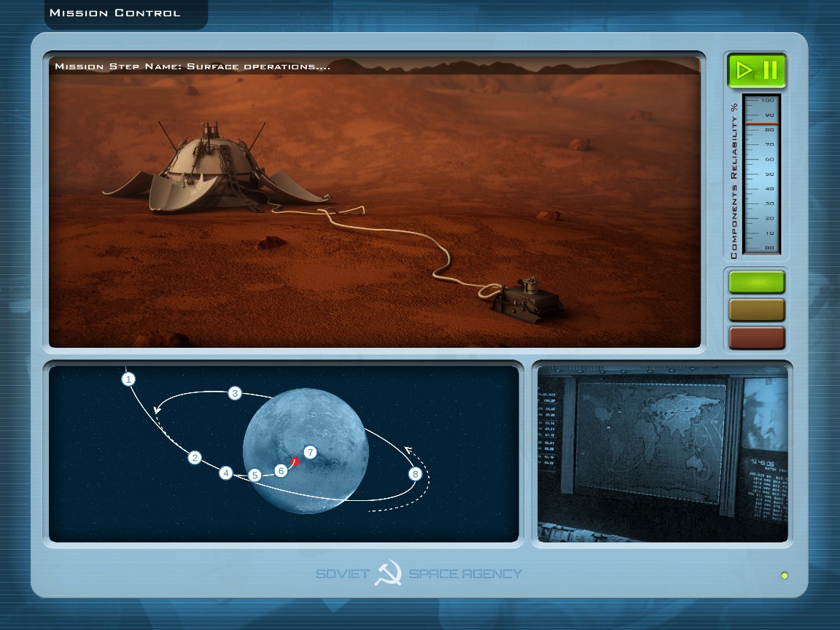The image size is (840, 630).
Task: Click the yellow status light button
Action: click(757, 310)
